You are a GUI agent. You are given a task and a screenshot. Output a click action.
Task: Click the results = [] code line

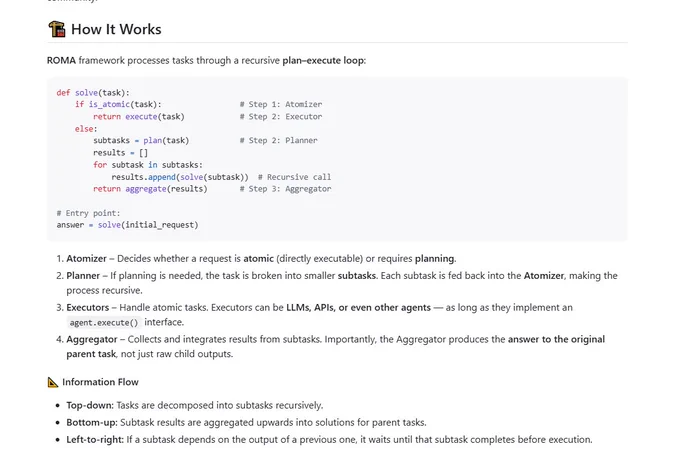[120, 153]
